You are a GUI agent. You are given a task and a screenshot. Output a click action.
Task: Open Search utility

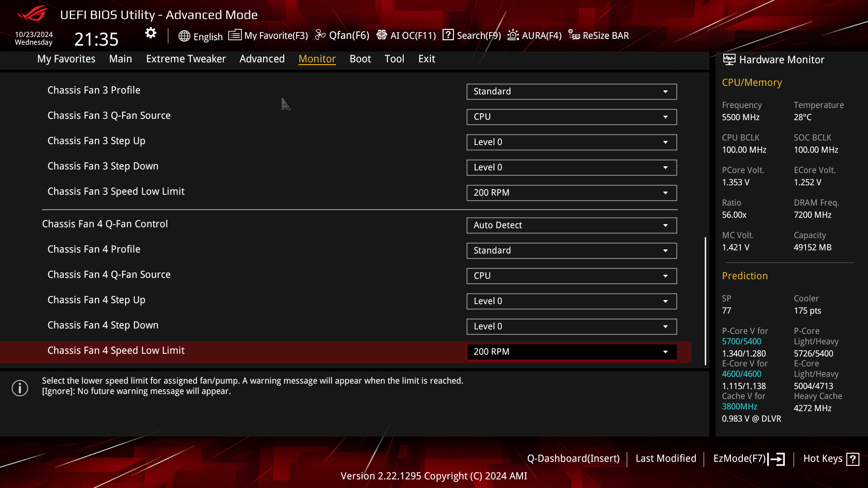473,35
